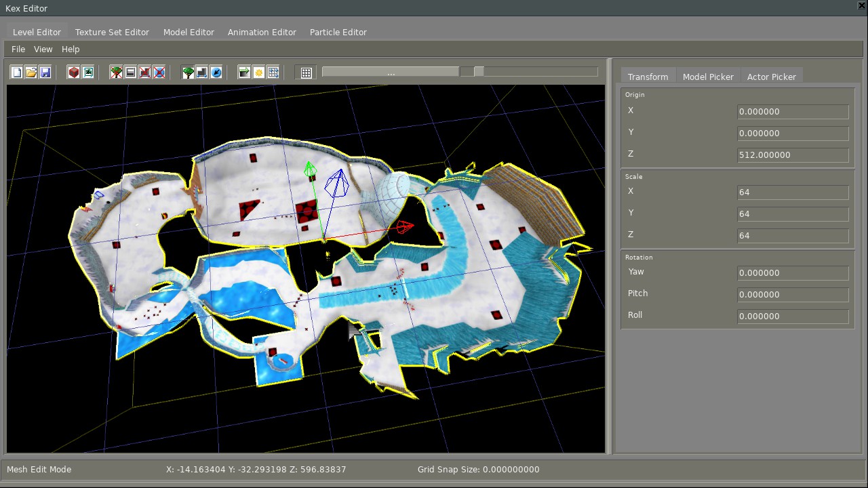
Task: Click the crossed-out tree icon
Action: [117, 73]
